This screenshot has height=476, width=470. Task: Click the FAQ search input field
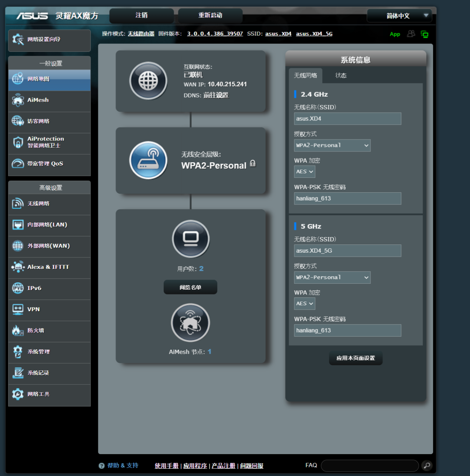(370, 466)
